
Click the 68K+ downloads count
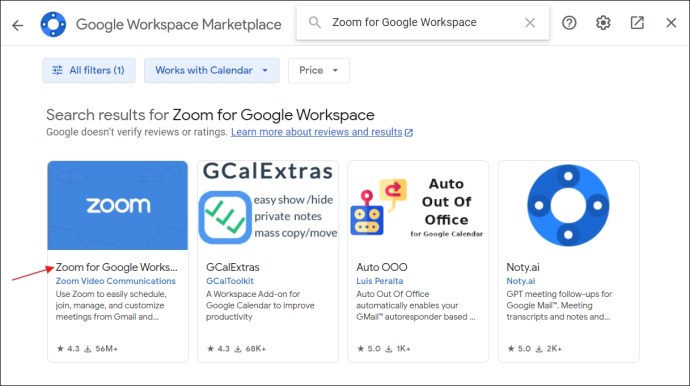256,349
